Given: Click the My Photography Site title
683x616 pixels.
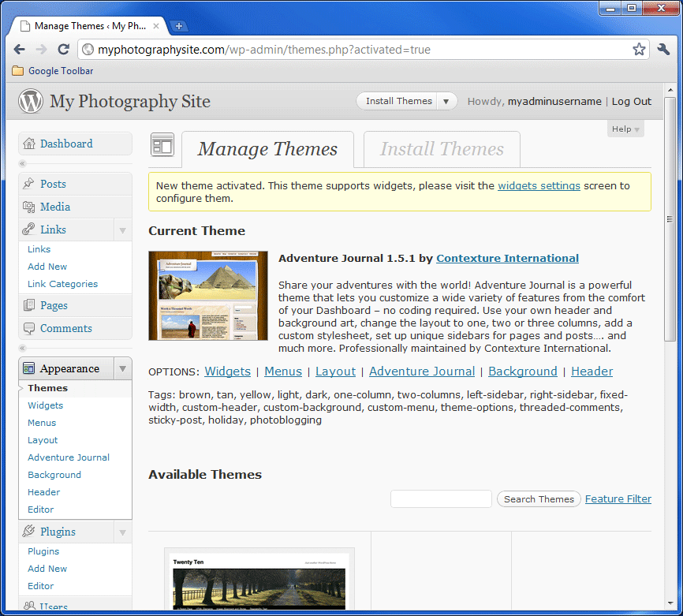Looking at the screenshot, I should [x=130, y=102].
